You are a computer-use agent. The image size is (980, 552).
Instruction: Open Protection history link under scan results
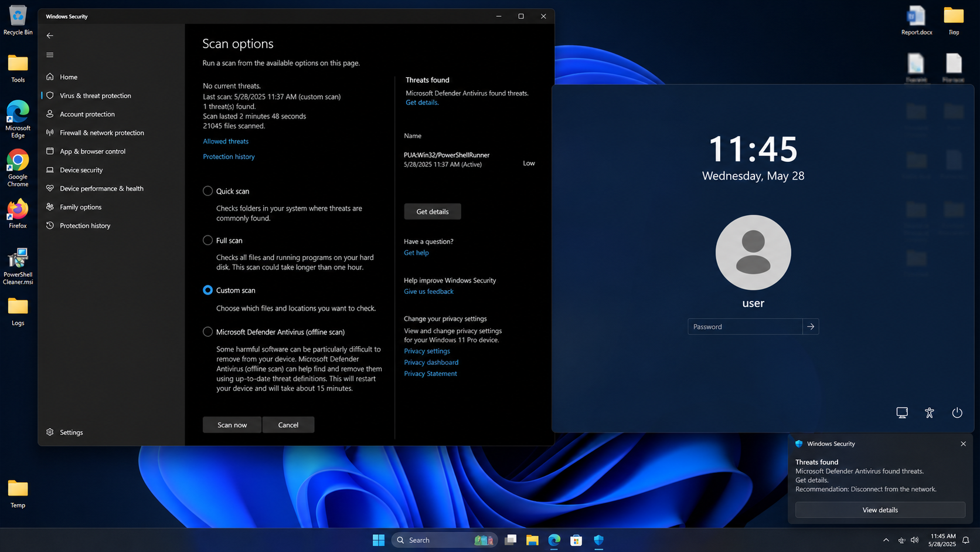tap(229, 157)
